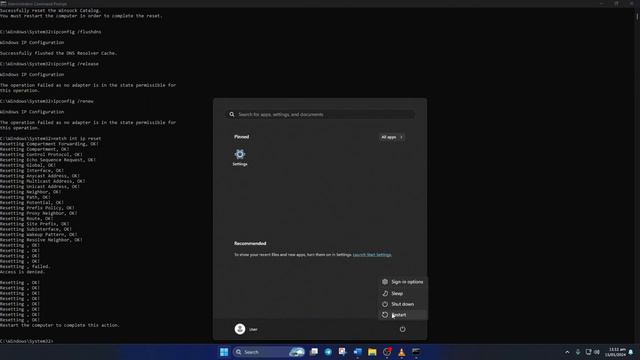Open the pinned Settings app
Image resolution: width=640 pixels, height=360 pixels.
pos(240,157)
